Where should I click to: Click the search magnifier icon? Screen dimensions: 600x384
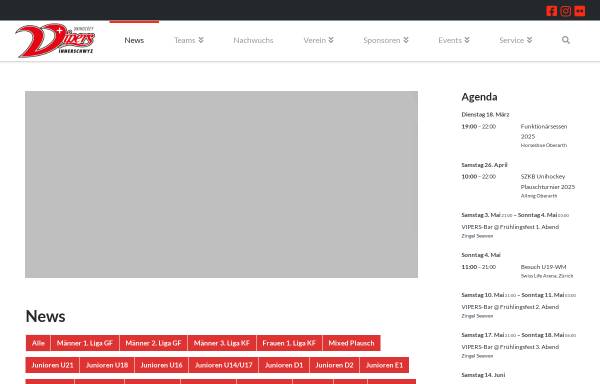point(566,40)
